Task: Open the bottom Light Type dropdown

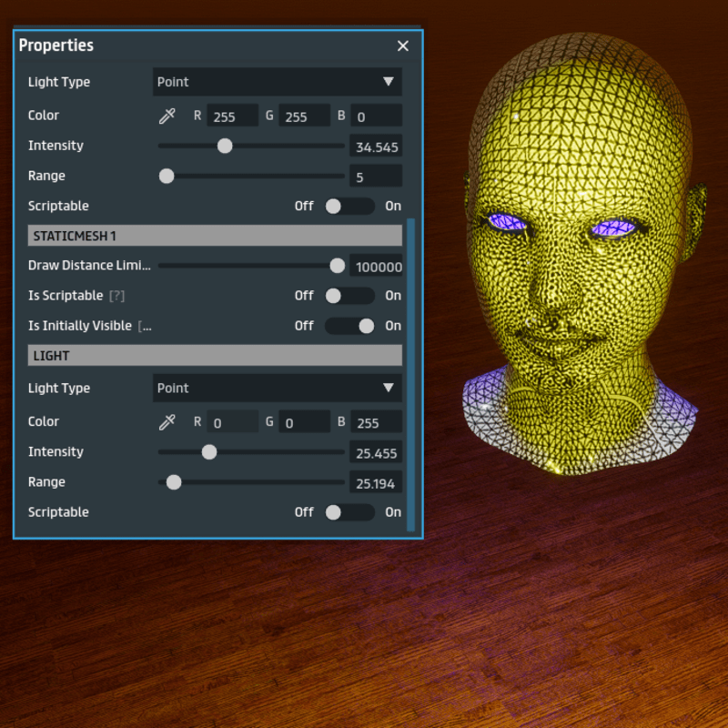Action: (x=277, y=388)
